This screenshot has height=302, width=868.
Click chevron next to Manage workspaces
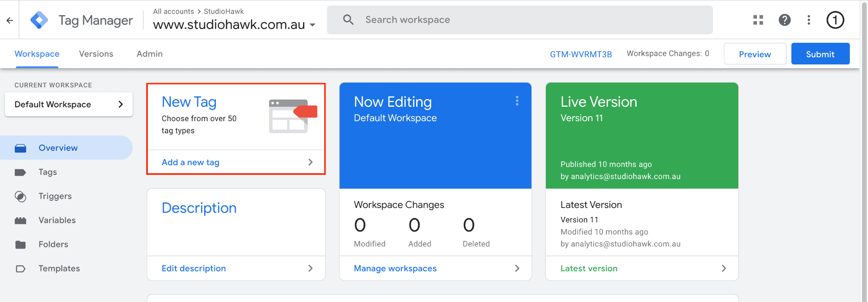(517, 268)
